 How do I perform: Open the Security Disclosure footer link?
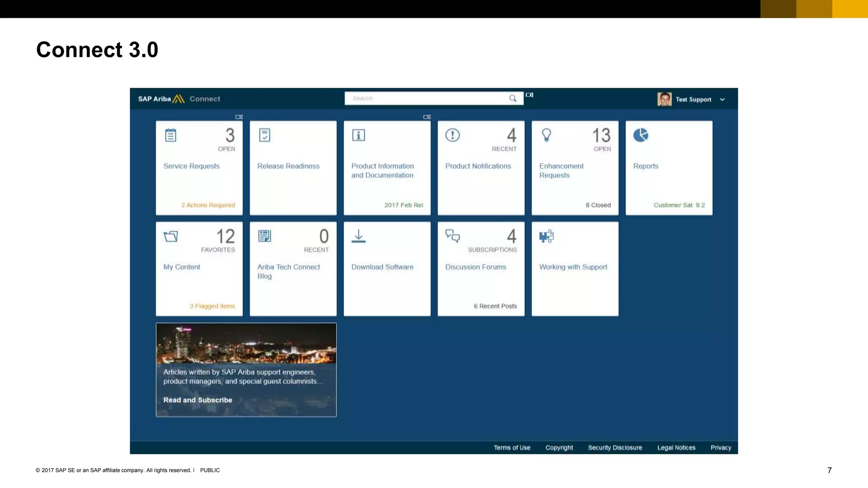(615, 447)
